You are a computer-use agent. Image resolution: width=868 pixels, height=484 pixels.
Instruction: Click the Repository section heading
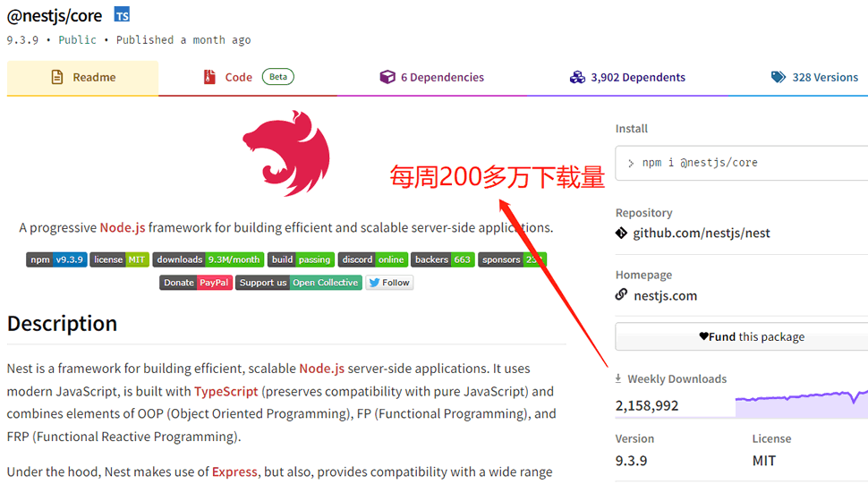[643, 213]
